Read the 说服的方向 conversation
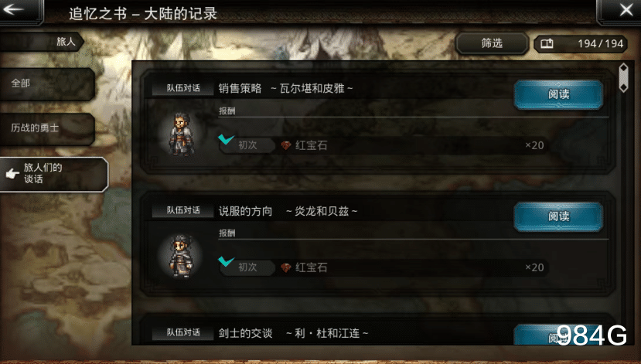This screenshot has width=641, height=364. [x=558, y=216]
